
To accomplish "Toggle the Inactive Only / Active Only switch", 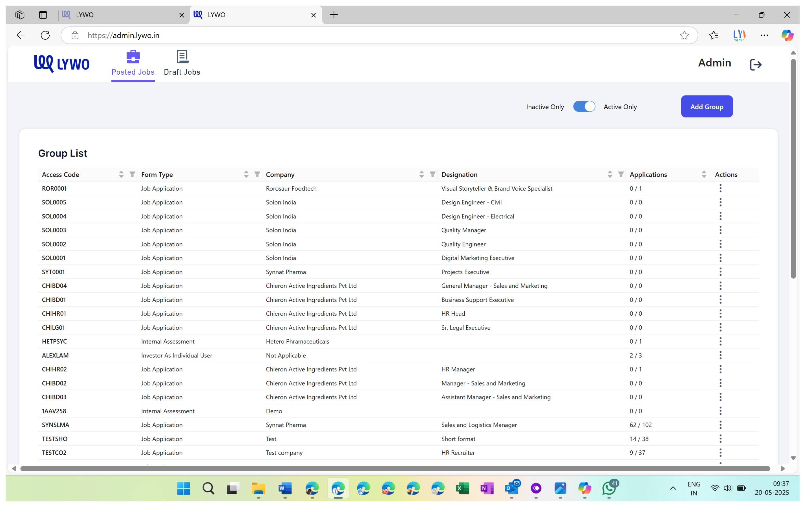I will tap(584, 107).
